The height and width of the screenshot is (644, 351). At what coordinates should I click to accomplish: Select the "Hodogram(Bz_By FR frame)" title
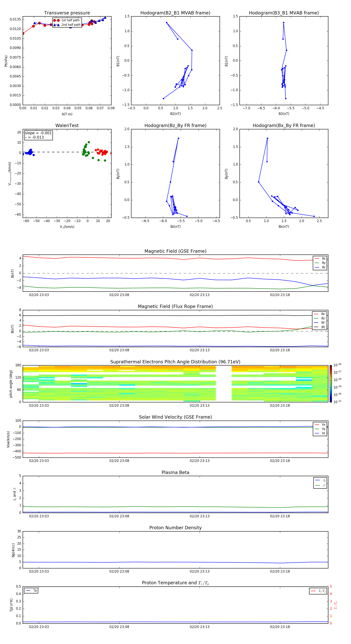[175, 125]
